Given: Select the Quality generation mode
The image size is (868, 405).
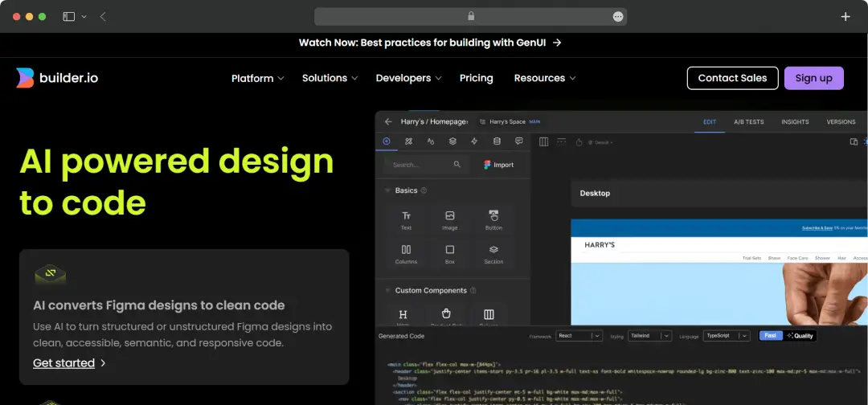Looking at the screenshot, I should coord(800,335).
